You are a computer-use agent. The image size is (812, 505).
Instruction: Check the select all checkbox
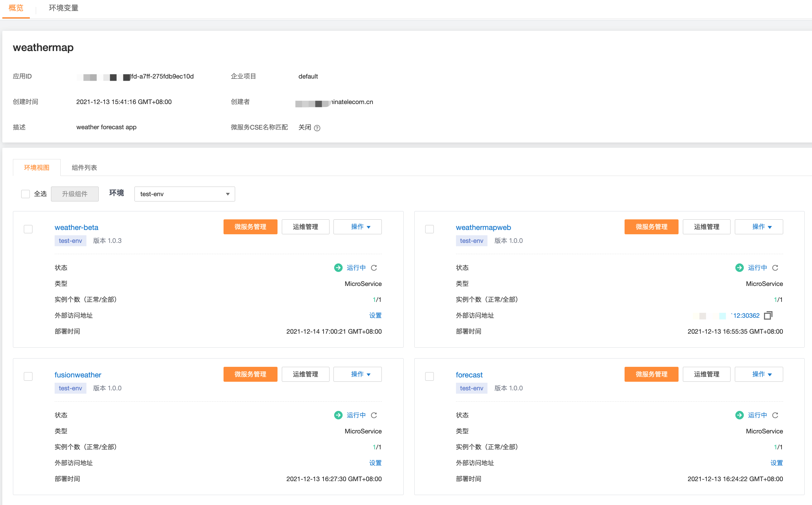26,194
